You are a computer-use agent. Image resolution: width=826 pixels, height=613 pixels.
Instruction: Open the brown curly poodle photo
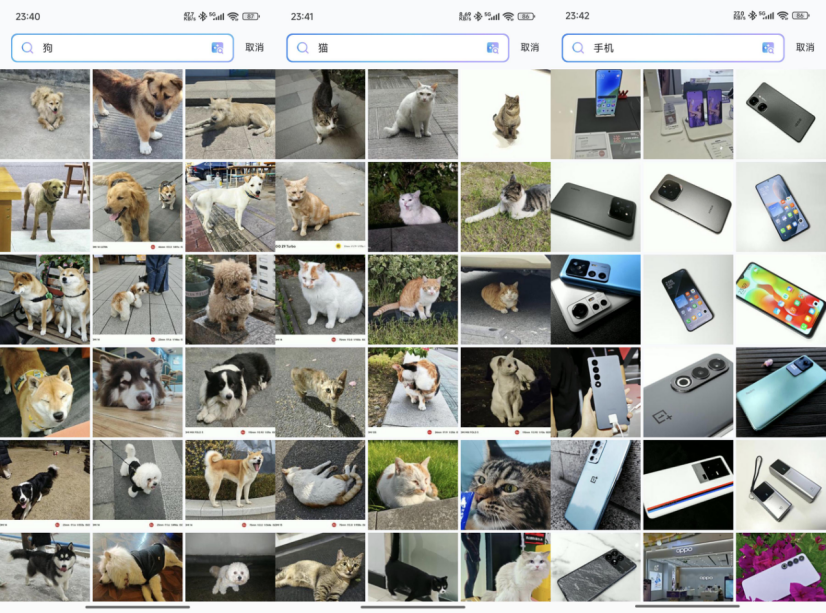[230, 300]
